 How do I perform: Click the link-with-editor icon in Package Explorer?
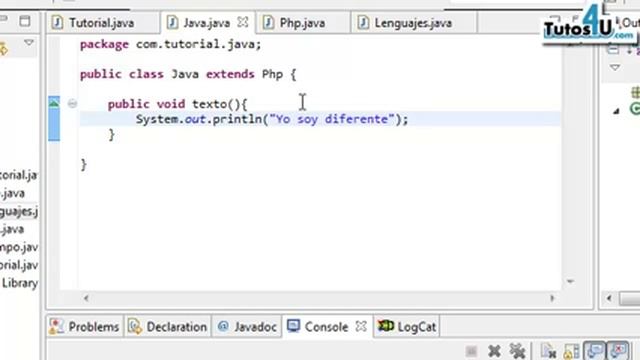(x=3, y=50)
